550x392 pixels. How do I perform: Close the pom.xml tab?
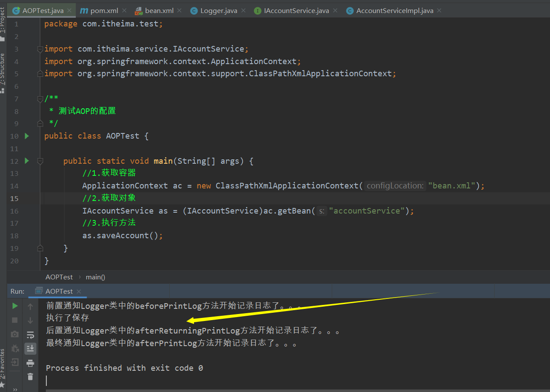[125, 11]
